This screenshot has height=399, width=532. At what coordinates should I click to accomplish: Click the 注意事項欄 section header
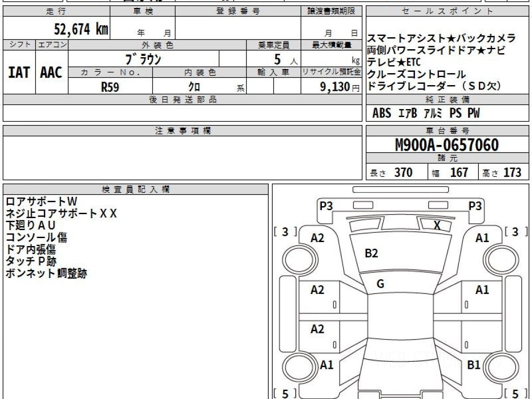point(183,131)
